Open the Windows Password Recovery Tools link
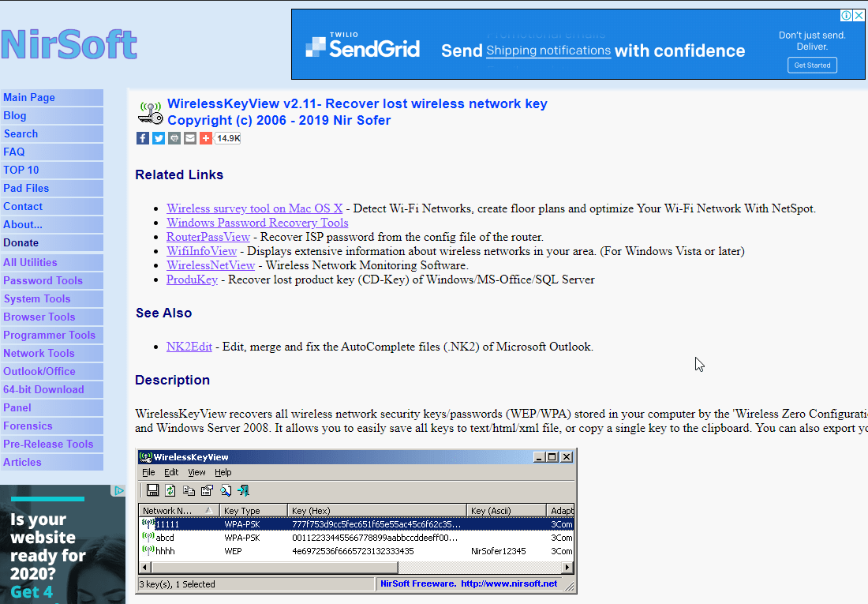 pos(257,223)
